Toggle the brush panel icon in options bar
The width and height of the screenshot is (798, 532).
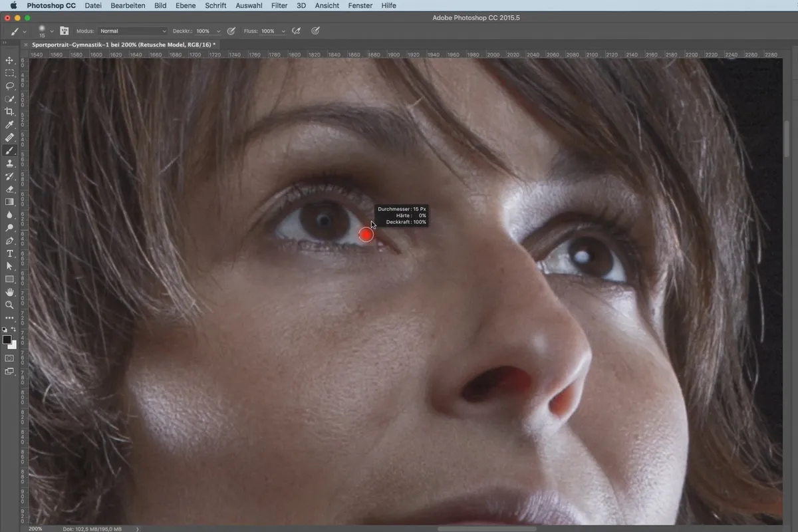click(65, 31)
